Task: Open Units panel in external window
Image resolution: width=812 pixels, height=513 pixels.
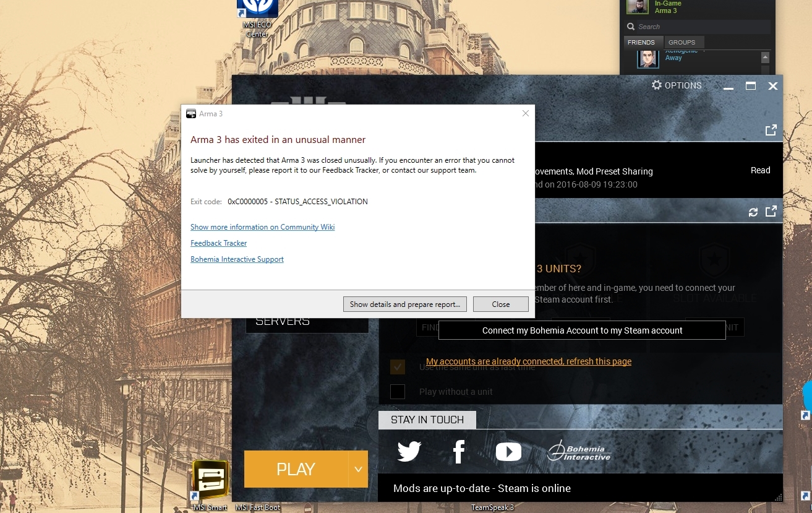Action: (x=771, y=212)
